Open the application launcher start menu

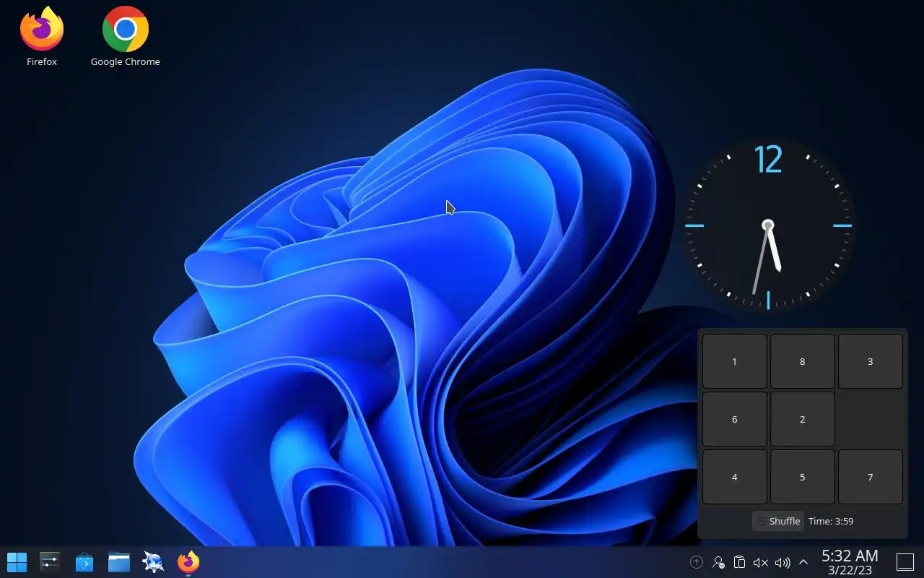17,561
